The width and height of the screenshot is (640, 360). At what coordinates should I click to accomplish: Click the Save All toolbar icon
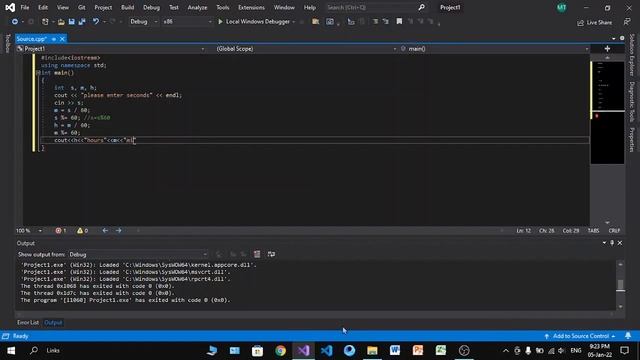pos(82,22)
